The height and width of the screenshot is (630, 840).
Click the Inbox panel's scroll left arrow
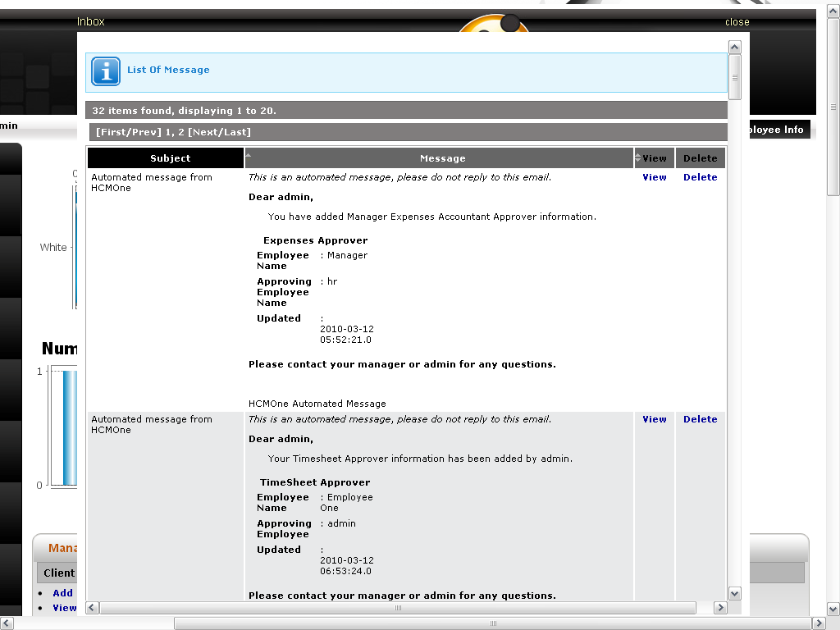92,608
